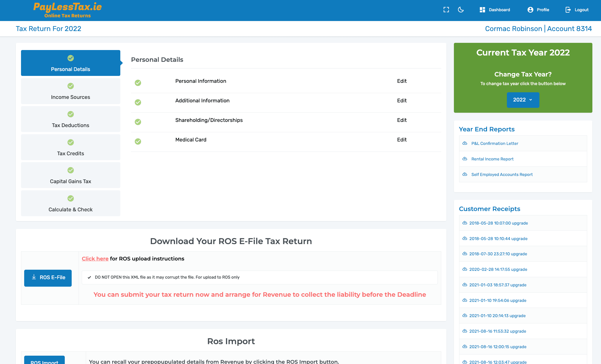Click download icon for 2021-08-16 11:53:32 receipt
The image size is (601, 364).
click(x=465, y=331)
